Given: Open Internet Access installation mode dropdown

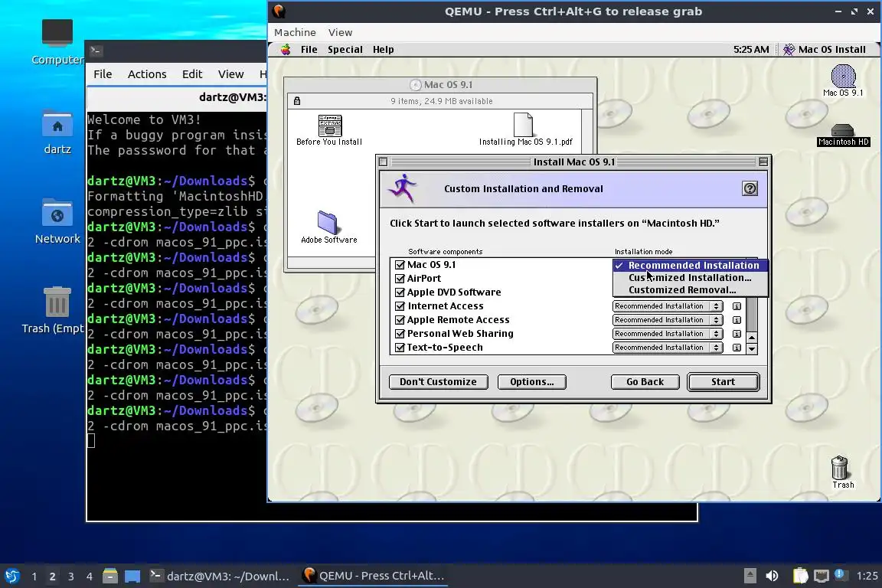Looking at the screenshot, I should click(667, 306).
